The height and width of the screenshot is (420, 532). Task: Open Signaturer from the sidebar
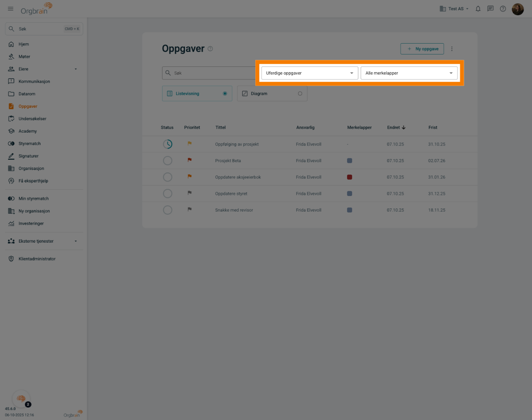pyautogui.click(x=28, y=156)
